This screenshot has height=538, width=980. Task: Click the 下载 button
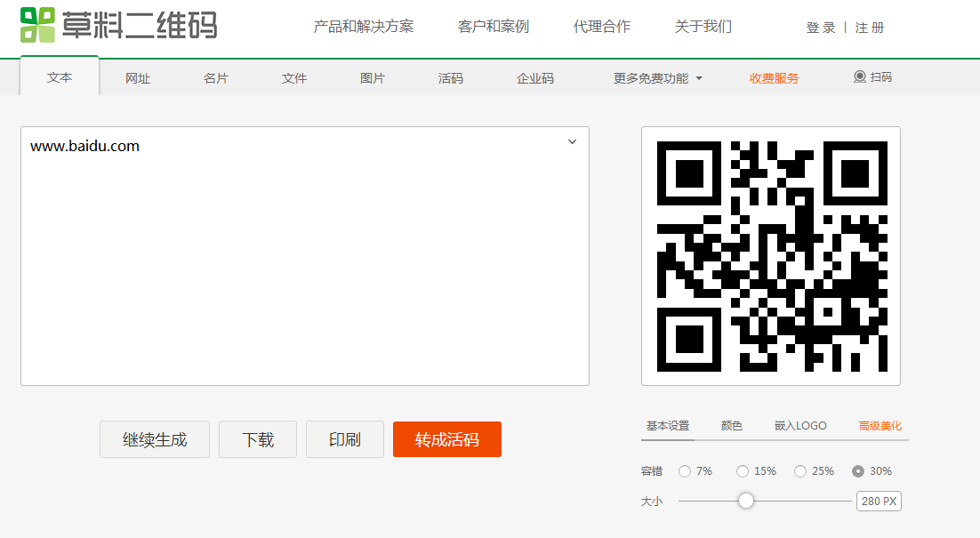pyautogui.click(x=258, y=439)
